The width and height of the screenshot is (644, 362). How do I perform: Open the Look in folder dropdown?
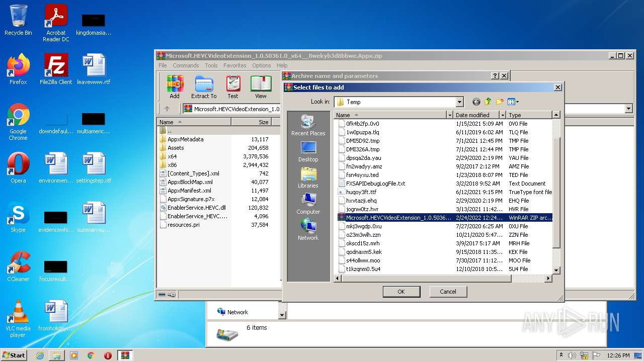coord(459,102)
